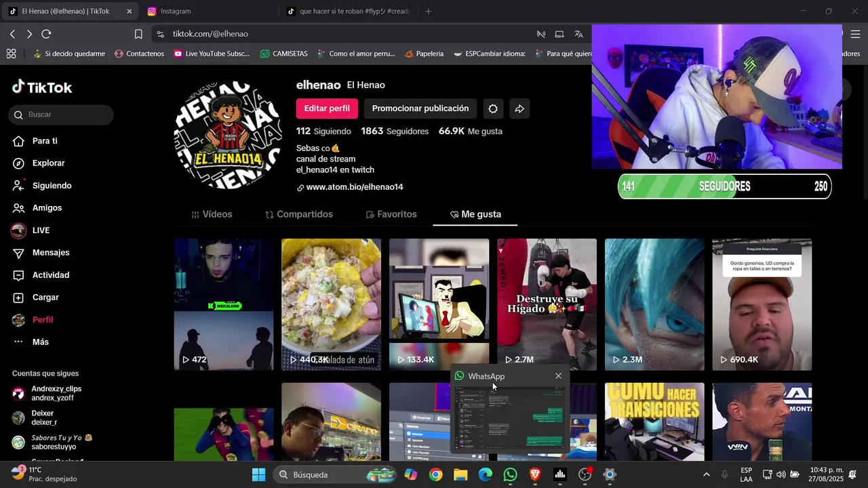The width and height of the screenshot is (868, 488).
Task: Reload the page in the browser
Action: (46, 34)
